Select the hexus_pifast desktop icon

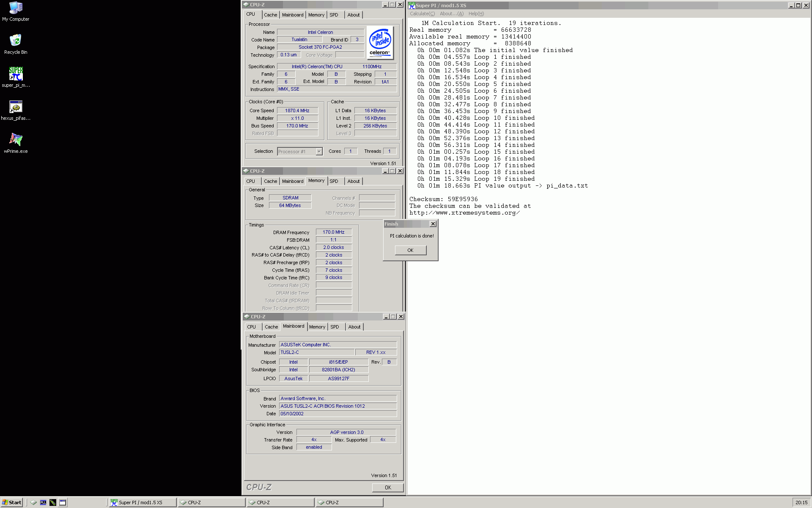pyautogui.click(x=16, y=110)
